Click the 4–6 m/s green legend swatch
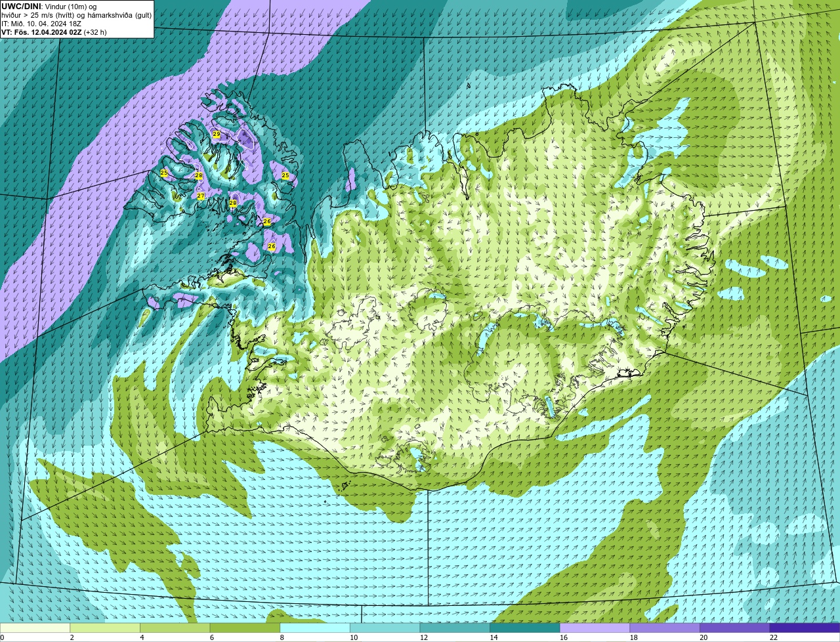 pos(175,628)
